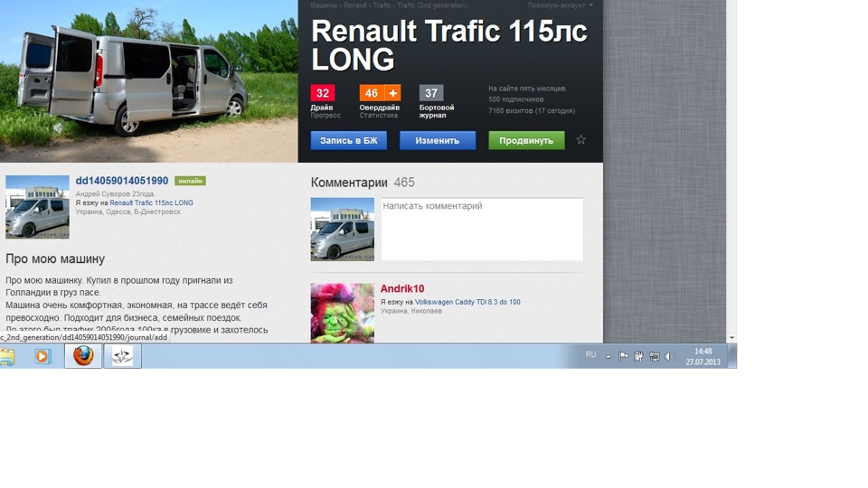Screen dimensions: 868x488
Task: Click the scrollbar down arrow
Action: (x=731, y=337)
